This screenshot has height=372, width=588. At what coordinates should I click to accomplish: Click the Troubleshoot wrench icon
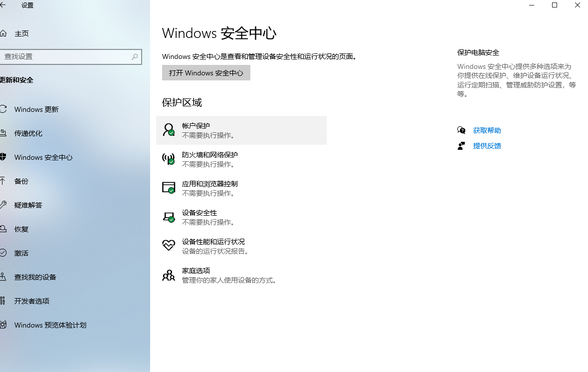(x=3, y=205)
